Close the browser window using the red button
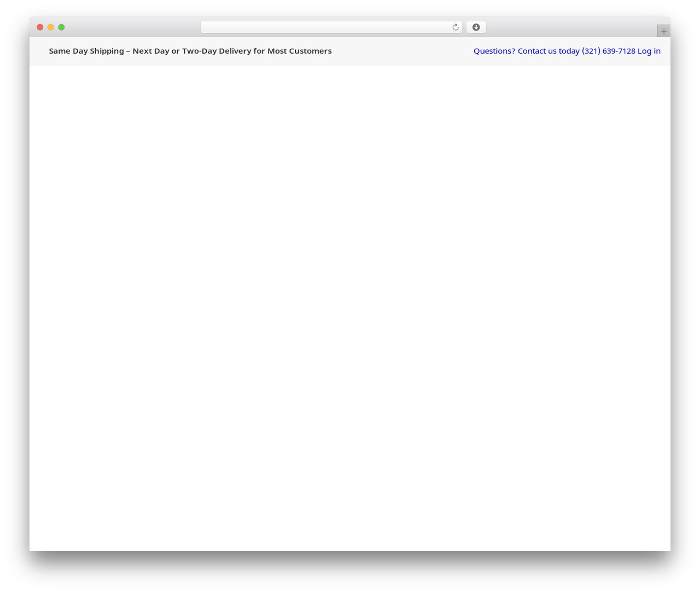 40,27
